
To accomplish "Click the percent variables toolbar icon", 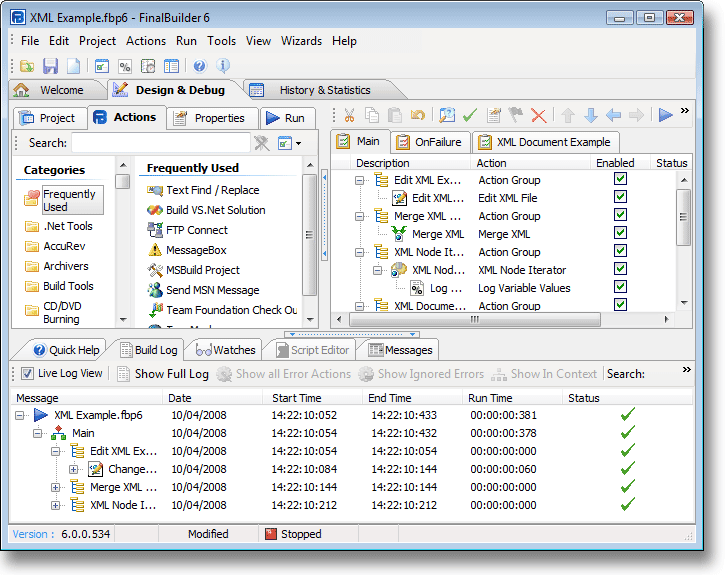I will [125, 66].
